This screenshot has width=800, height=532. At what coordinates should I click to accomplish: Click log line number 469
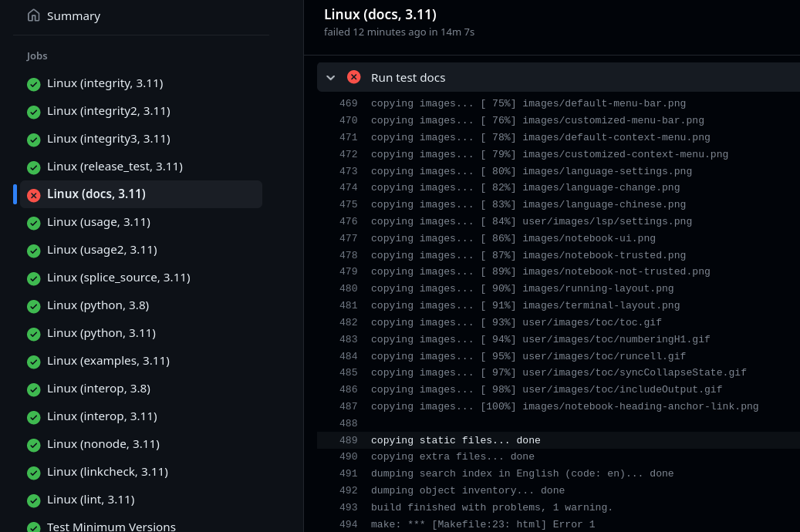(349, 103)
